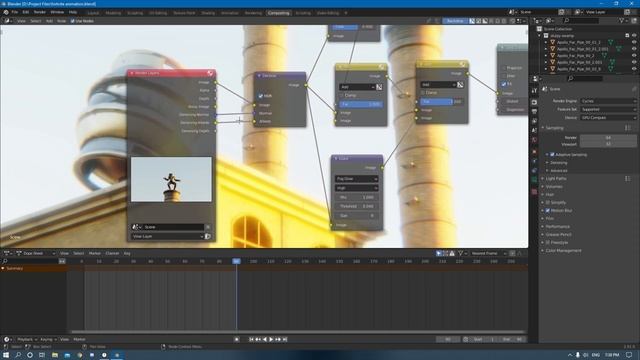The height and width of the screenshot is (360, 640).
Task: Open Feature Set Supported dropdown
Action: 608,109
